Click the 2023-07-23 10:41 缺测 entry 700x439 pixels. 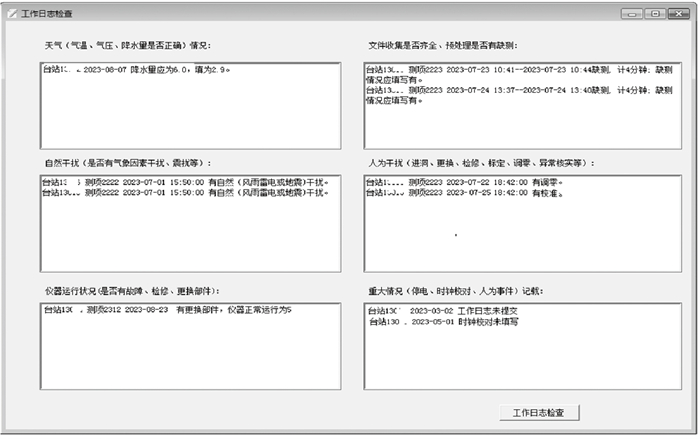(x=518, y=72)
